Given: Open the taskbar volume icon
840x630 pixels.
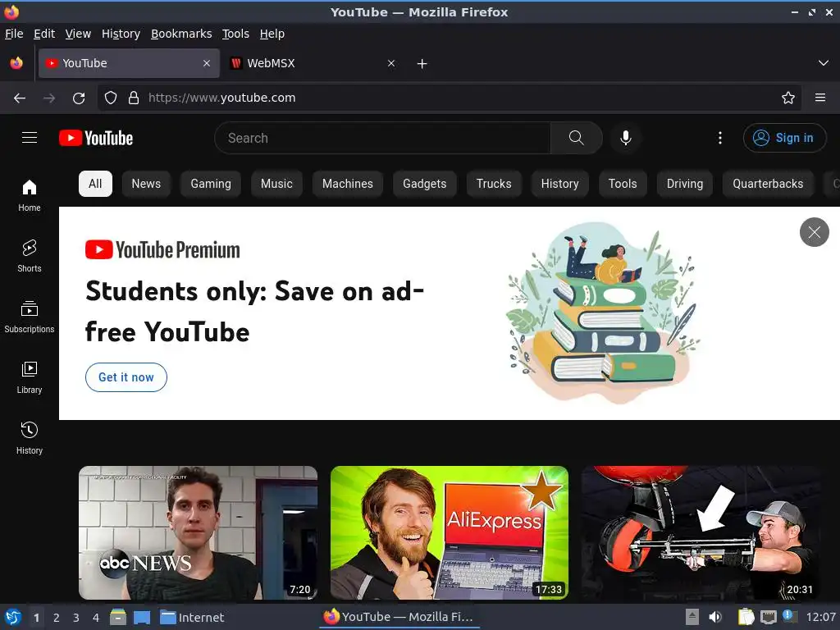Looking at the screenshot, I should 715,617.
